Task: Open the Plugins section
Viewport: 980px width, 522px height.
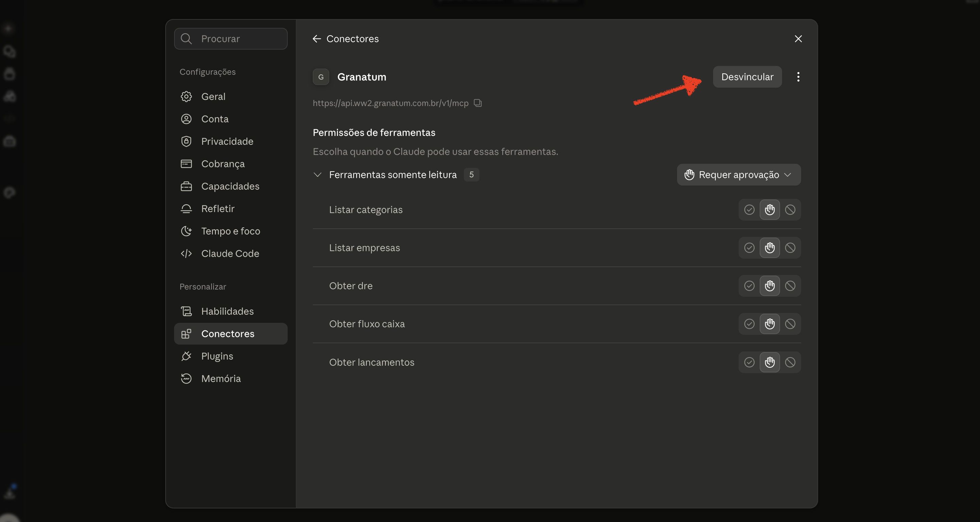Action: (x=231, y=356)
